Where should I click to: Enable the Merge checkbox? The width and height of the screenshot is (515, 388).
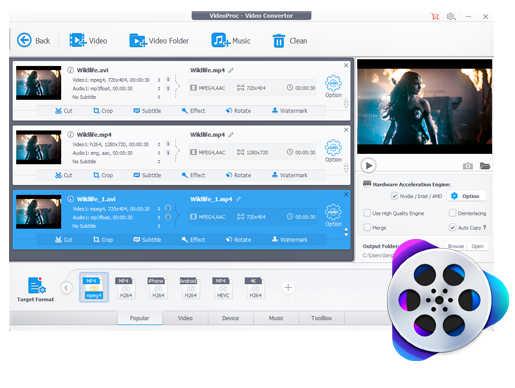367,227
